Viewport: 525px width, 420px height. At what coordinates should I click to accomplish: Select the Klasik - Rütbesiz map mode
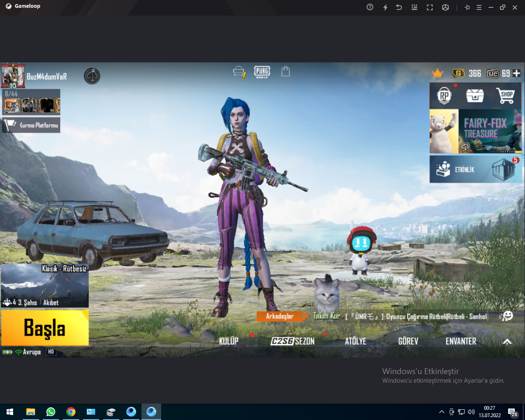point(45,285)
